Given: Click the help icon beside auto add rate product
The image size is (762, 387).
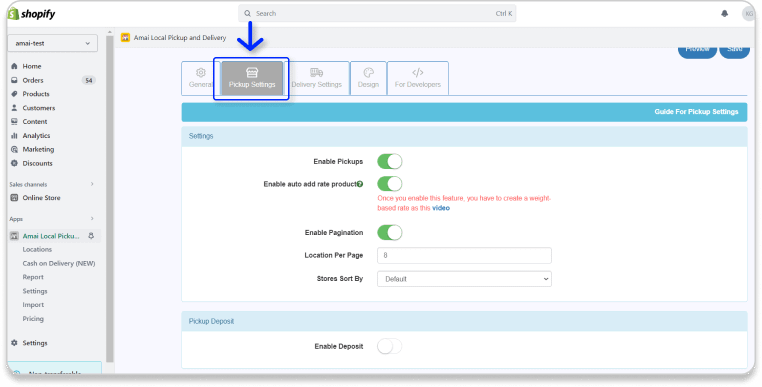Looking at the screenshot, I should [x=360, y=184].
